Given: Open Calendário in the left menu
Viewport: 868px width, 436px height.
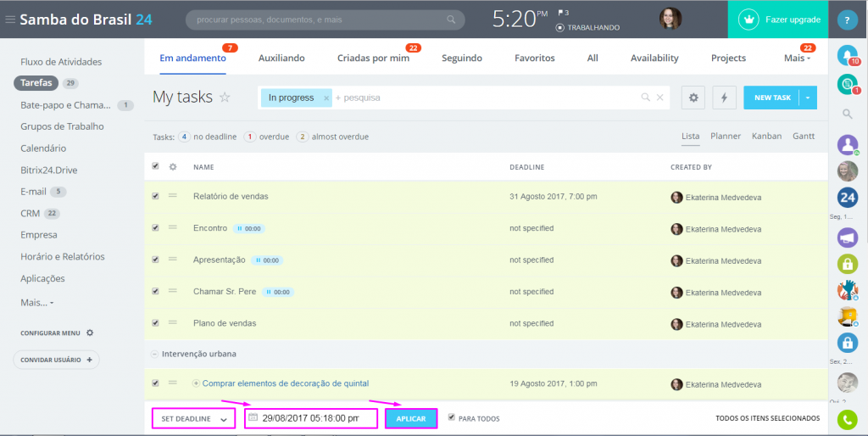Looking at the screenshot, I should 43,148.
